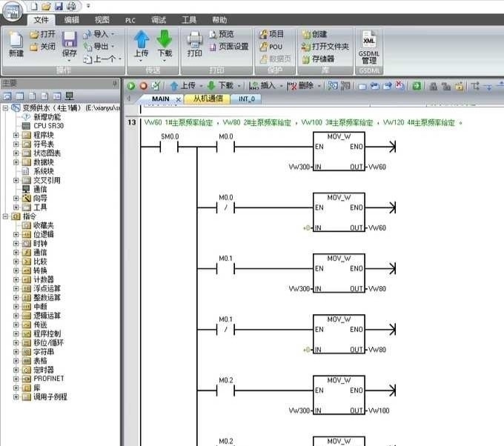Switch to the 从机通信 editor tab

point(208,99)
